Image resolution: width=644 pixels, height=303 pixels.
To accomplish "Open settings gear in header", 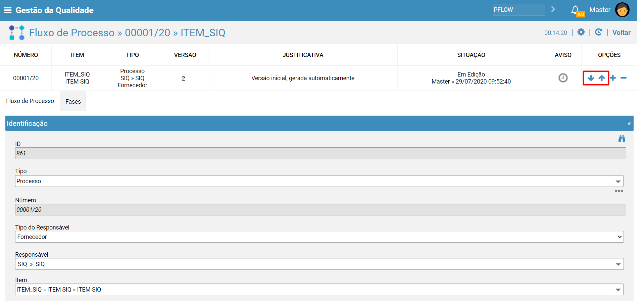I will tap(581, 32).
